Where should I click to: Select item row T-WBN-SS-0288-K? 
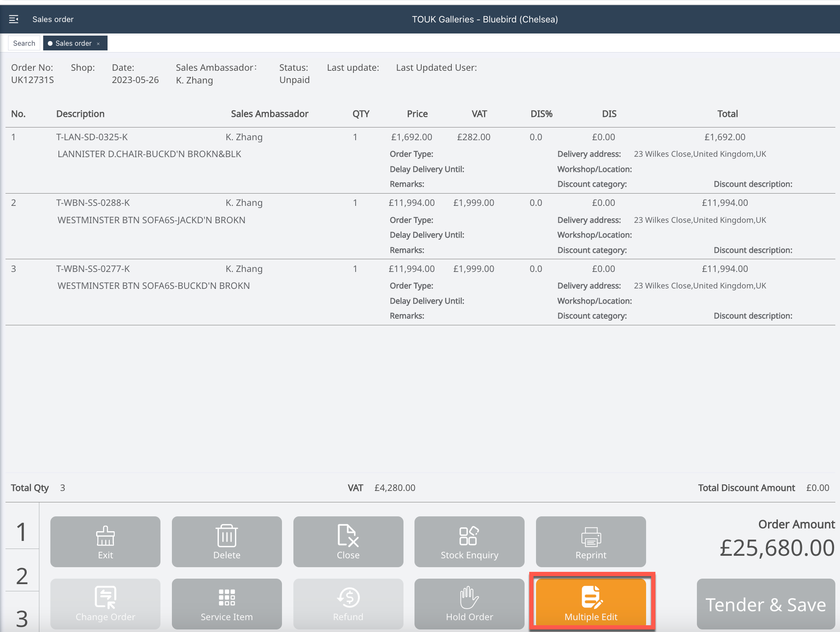point(93,203)
